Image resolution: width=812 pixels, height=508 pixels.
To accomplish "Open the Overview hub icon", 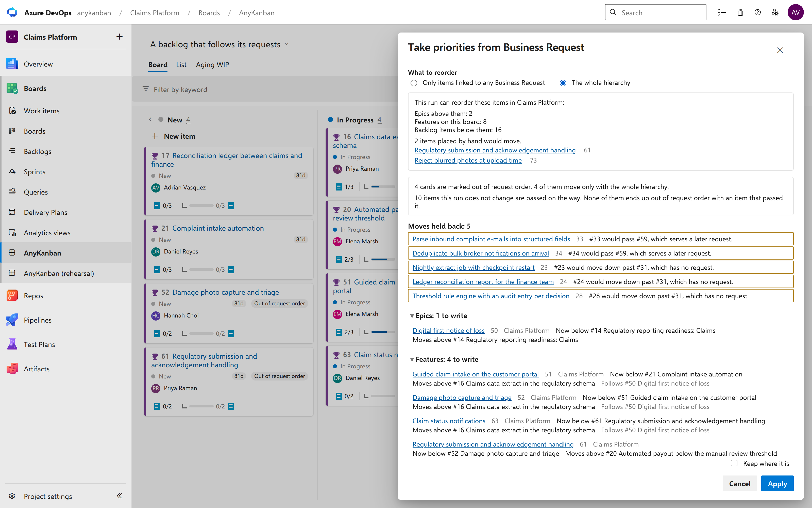I will (x=12, y=64).
